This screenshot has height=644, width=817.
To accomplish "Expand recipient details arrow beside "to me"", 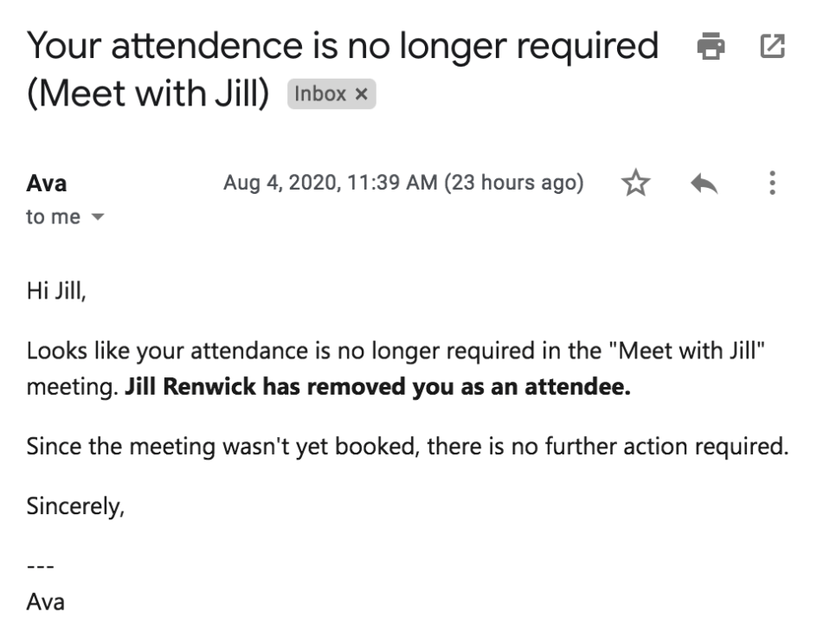I will pyautogui.click(x=97, y=217).
